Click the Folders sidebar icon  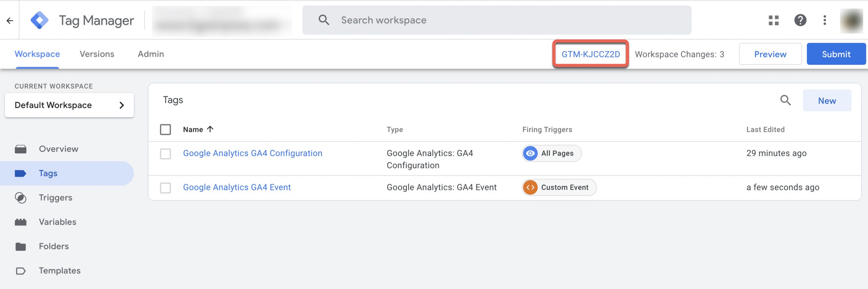pos(21,247)
